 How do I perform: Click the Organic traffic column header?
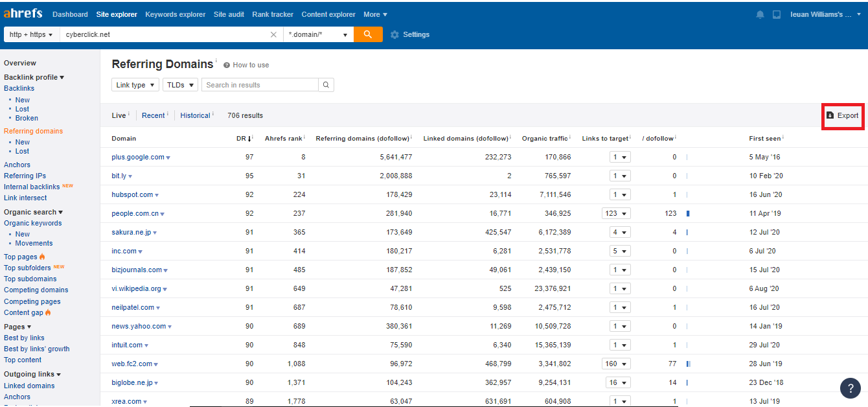coord(546,138)
